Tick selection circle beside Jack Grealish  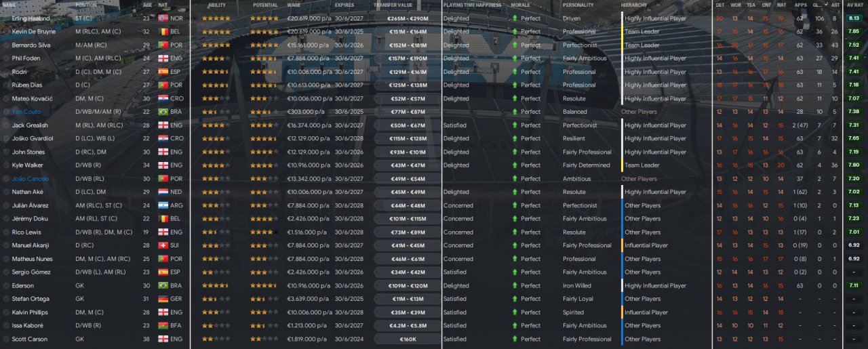6,125
